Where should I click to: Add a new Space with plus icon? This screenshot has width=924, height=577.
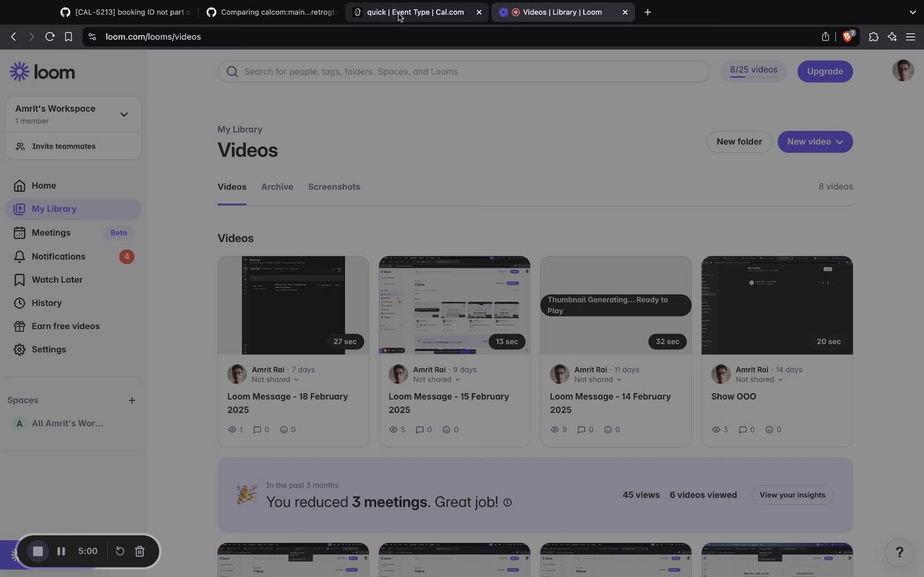coord(131,400)
